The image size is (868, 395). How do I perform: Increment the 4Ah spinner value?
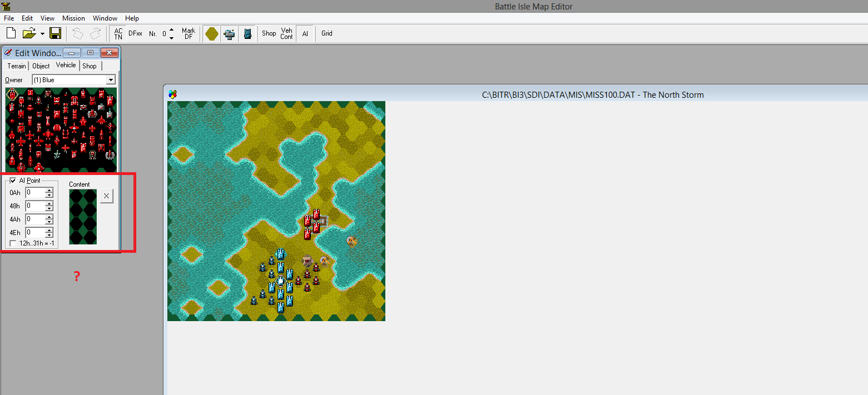point(49,217)
